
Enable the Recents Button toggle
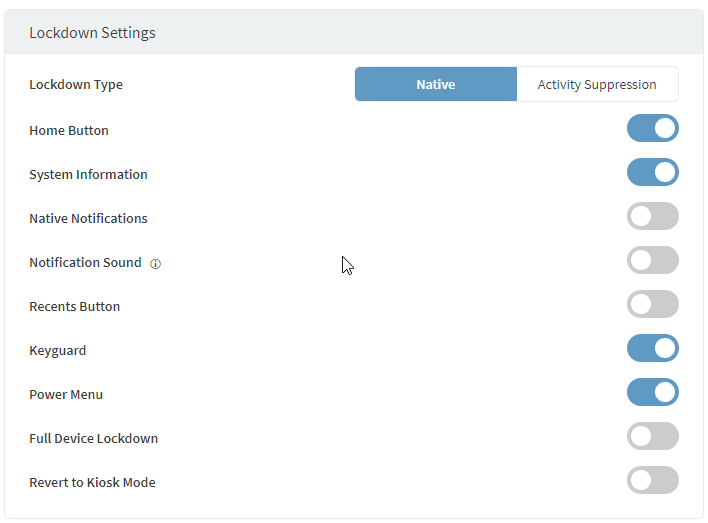652,305
